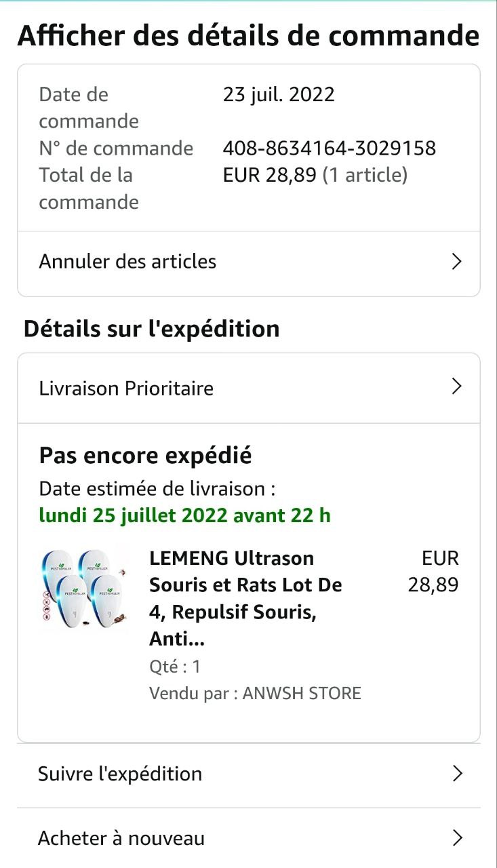
Task: Click green estimated delivery date text
Action: pyautogui.click(x=184, y=515)
